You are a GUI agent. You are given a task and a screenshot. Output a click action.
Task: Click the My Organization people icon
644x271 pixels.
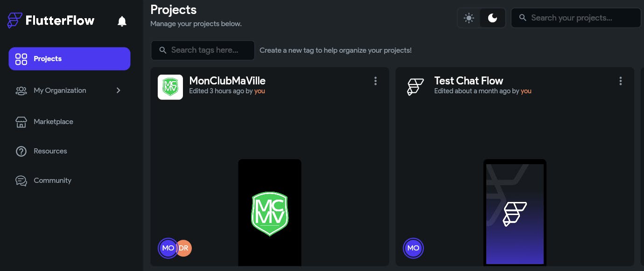21,90
